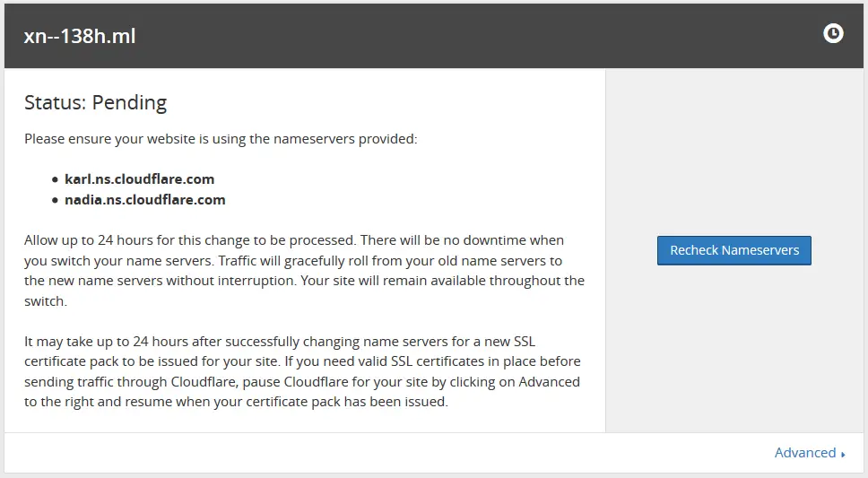Viewport: 868px width, 478px height.
Task: Click the bullet point before nadia nameserver
Action: click(55, 201)
